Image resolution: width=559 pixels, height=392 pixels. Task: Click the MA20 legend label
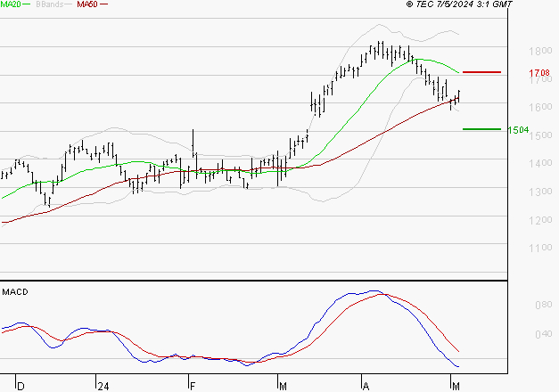point(11,4)
